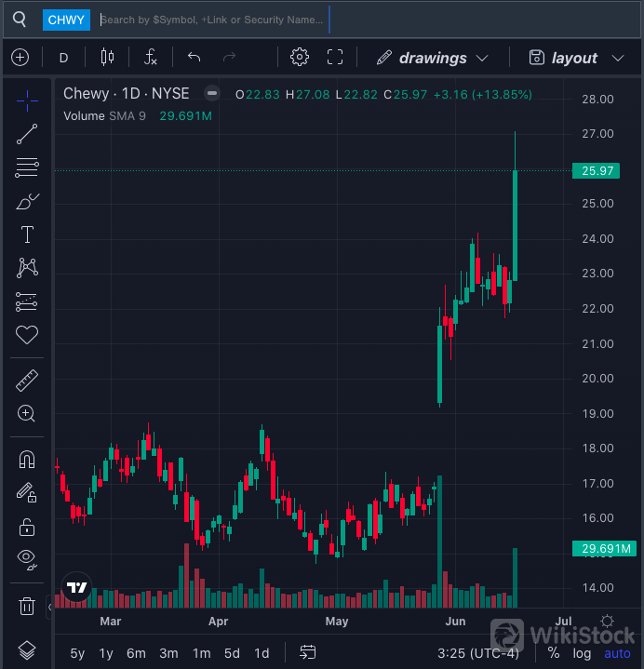Select the ruler measure tool
The width and height of the screenshot is (644, 669).
click(27, 380)
